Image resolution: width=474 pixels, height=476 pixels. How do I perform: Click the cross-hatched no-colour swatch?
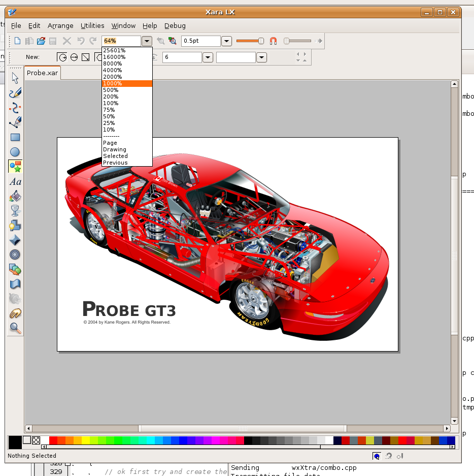tap(36, 440)
